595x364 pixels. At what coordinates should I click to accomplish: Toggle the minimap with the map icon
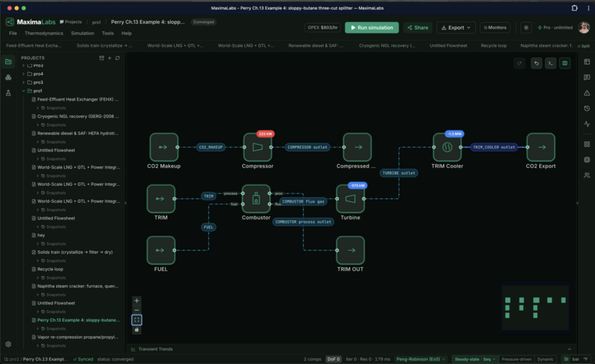pyautogui.click(x=565, y=63)
